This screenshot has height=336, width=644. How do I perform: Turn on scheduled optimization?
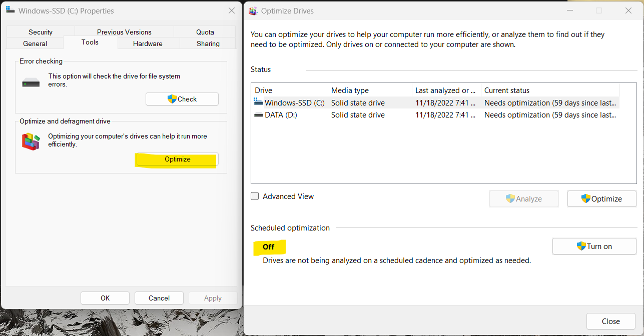[x=594, y=246]
